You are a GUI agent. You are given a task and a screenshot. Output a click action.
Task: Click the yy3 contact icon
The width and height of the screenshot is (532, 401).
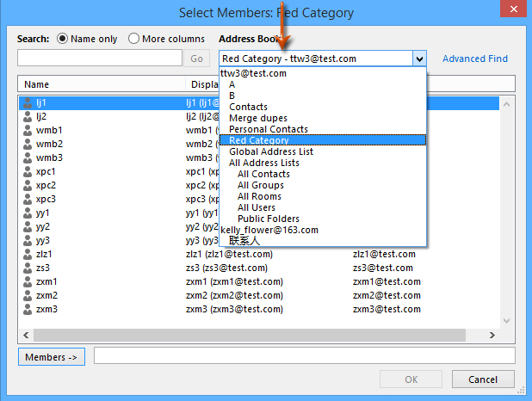[28, 241]
